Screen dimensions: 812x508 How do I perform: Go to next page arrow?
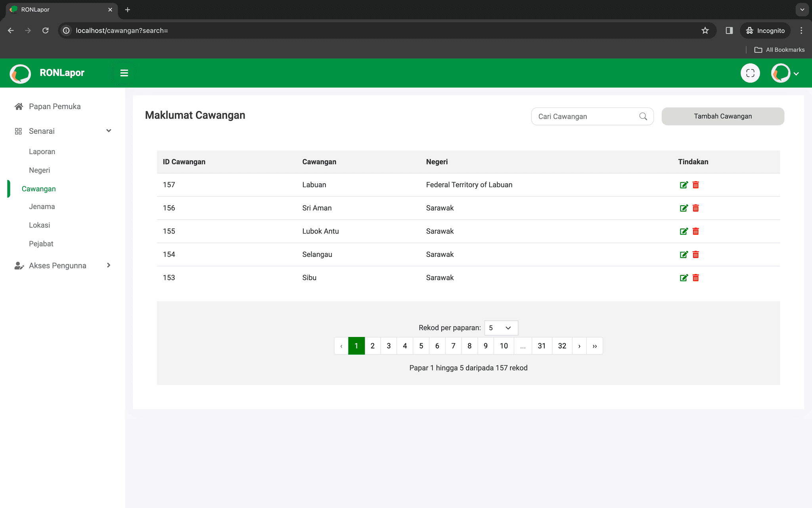click(579, 346)
